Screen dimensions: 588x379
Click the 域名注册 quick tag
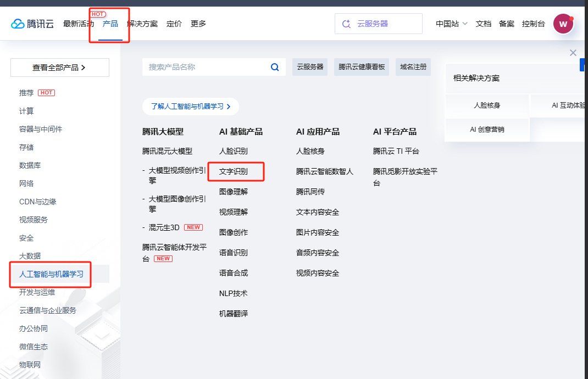[413, 66]
